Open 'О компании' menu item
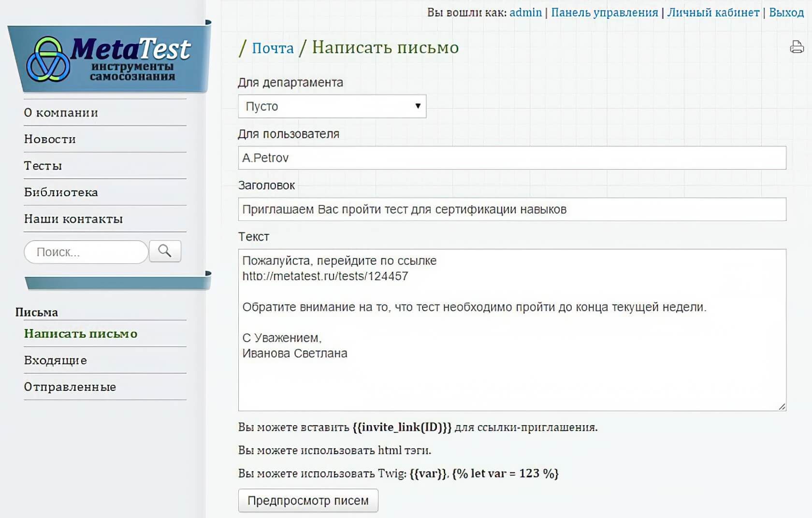The height and width of the screenshot is (518, 812). click(x=61, y=113)
